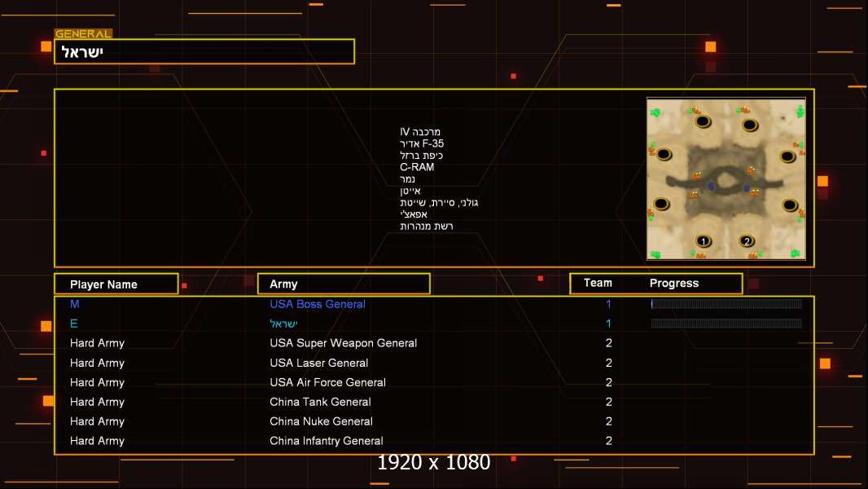This screenshot has height=489, width=868.
Task: Click team number 2 in USA Laser General row
Action: coord(609,363)
